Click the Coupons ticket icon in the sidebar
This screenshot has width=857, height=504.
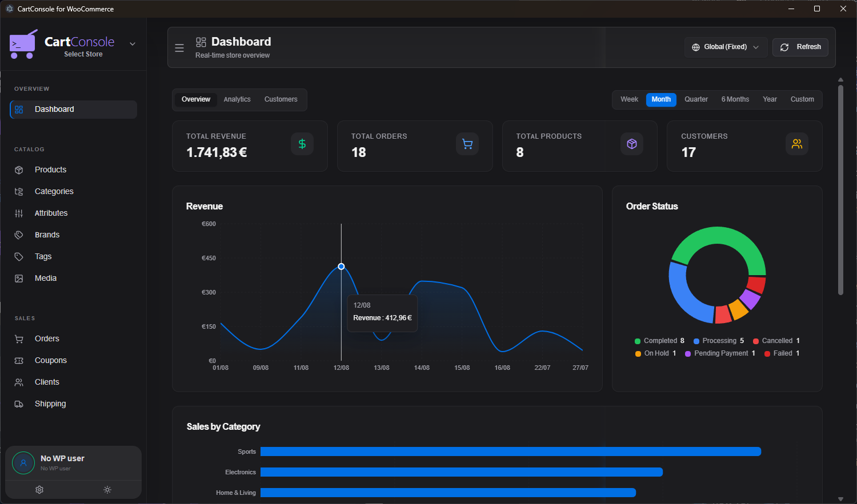click(x=19, y=361)
